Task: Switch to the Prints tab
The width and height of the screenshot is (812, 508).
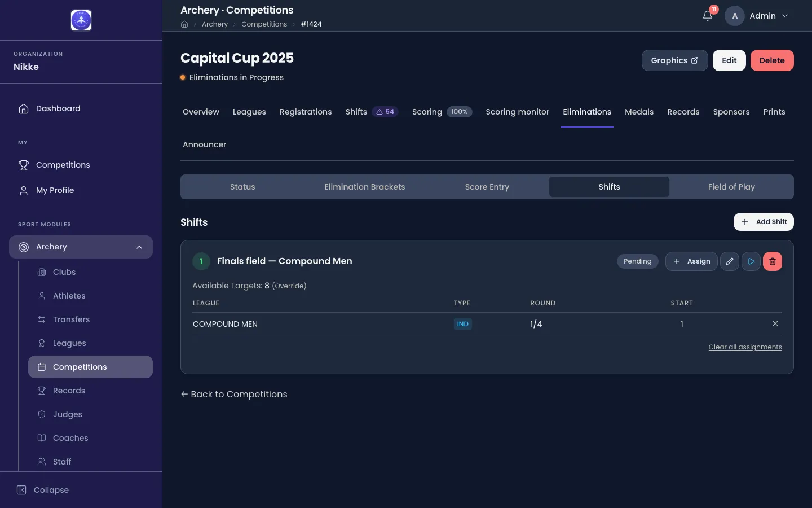Action: [774, 112]
